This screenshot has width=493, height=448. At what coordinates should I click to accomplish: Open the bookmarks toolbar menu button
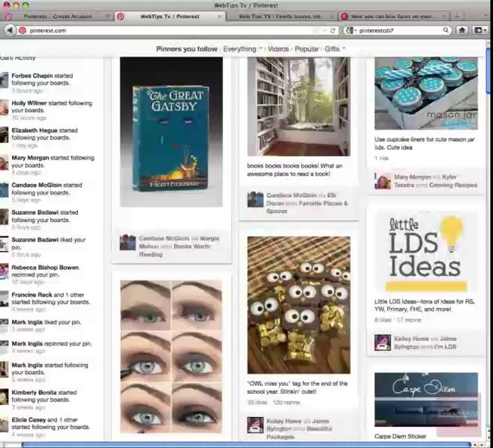coord(479,30)
